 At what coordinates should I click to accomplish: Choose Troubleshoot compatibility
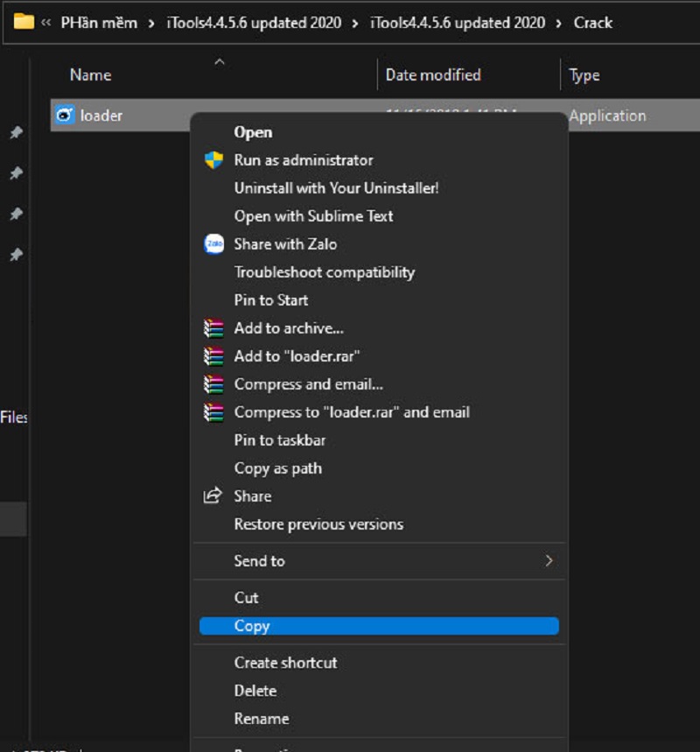324,272
